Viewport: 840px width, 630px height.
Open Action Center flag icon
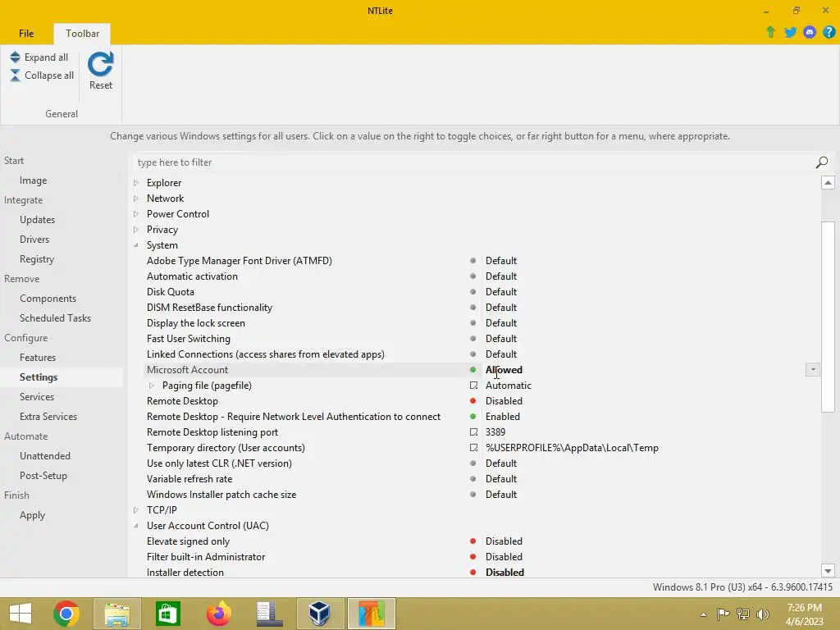[x=723, y=614]
